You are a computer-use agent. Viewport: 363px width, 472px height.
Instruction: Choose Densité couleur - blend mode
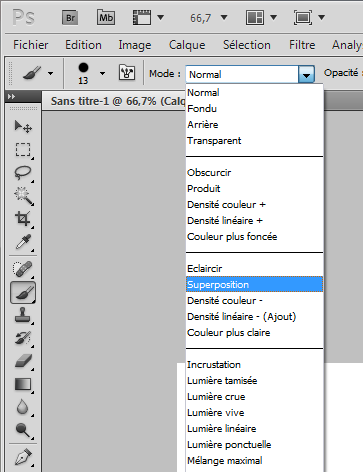point(255,300)
